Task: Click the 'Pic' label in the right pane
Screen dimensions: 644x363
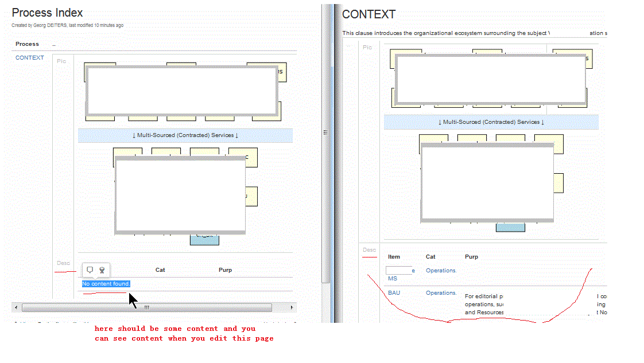Action: (367, 48)
